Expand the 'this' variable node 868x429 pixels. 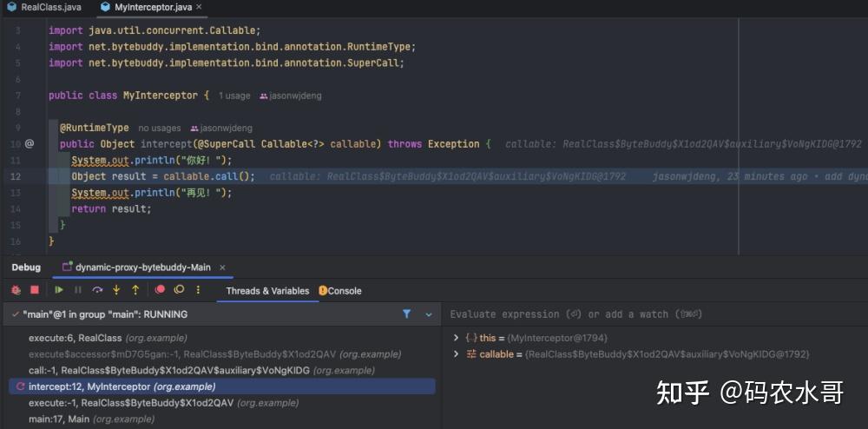[457, 338]
